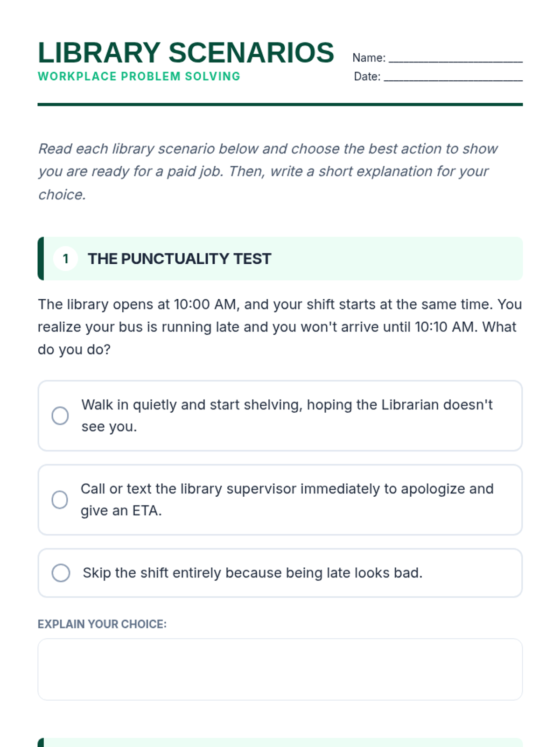The height and width of the screenshot is (747, 560).
Task: Click the 'Library Scenarios' title
Action: (x=186, y=52)
